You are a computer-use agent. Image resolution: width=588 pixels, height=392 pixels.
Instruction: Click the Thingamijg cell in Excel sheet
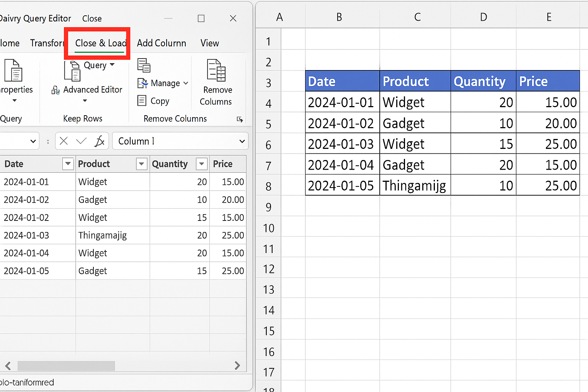point(415,186)
